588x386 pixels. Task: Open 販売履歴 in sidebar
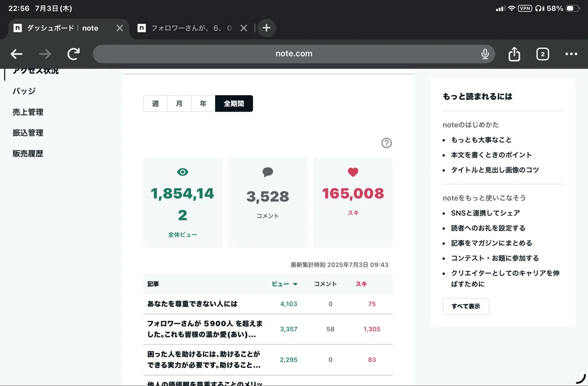(28, 154)
